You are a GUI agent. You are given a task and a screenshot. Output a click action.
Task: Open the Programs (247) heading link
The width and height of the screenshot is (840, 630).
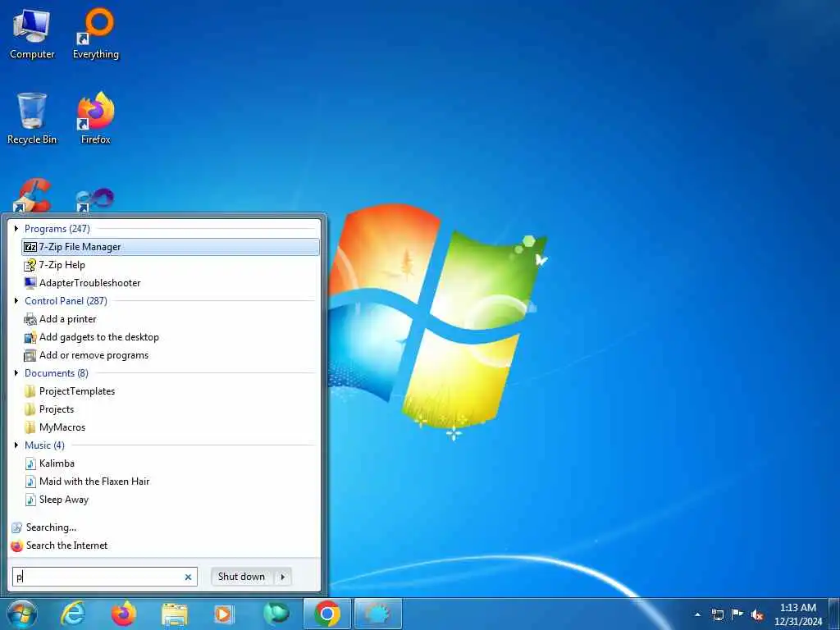(x=57, y=229)
